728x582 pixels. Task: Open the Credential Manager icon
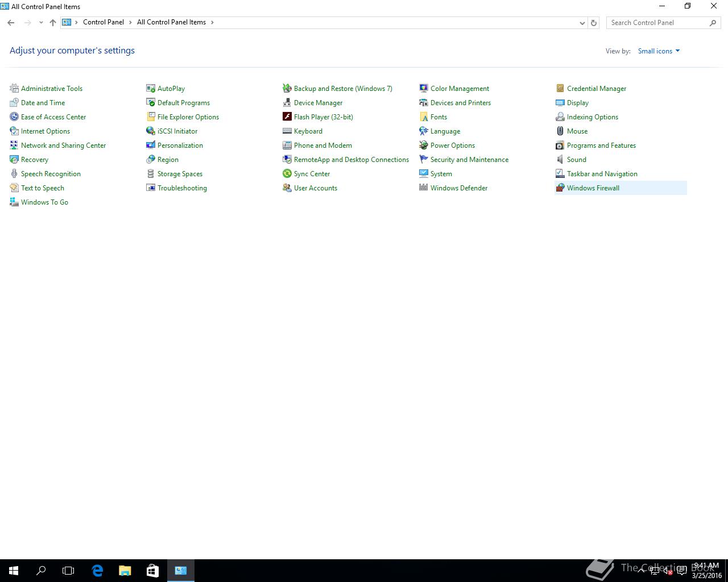pos(560,88)
